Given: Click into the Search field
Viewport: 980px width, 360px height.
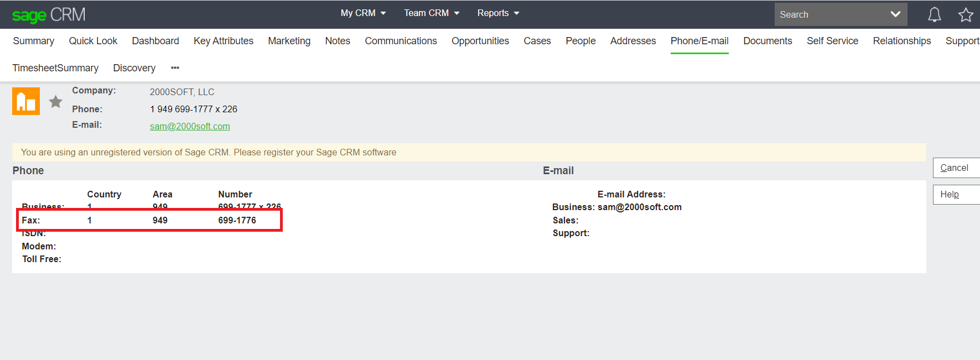Looking at the screenshot, I should coord(830,14).
